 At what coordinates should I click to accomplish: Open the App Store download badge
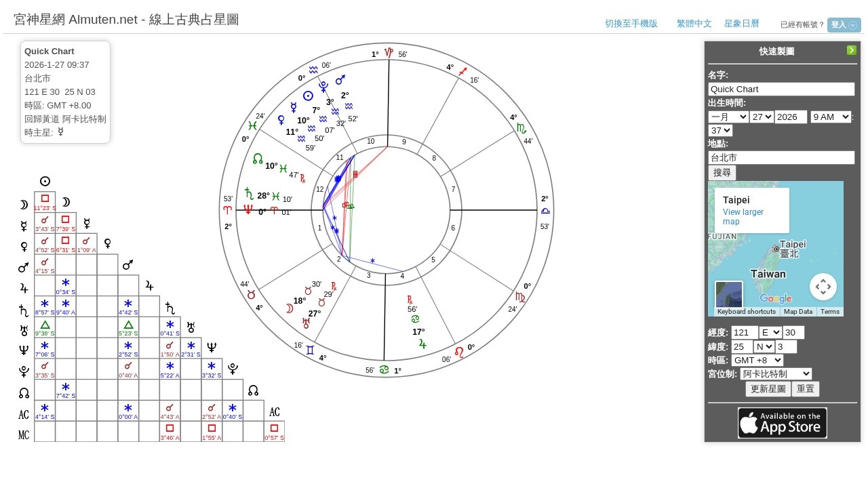pos(782,422)
